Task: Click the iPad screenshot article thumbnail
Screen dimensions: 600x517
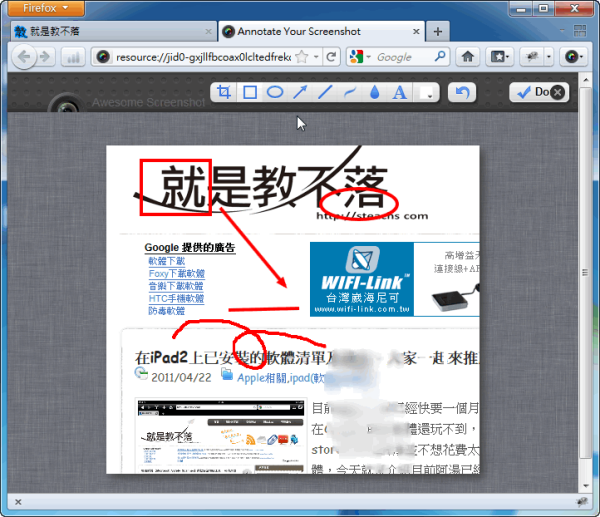Action: pos(221,436)
